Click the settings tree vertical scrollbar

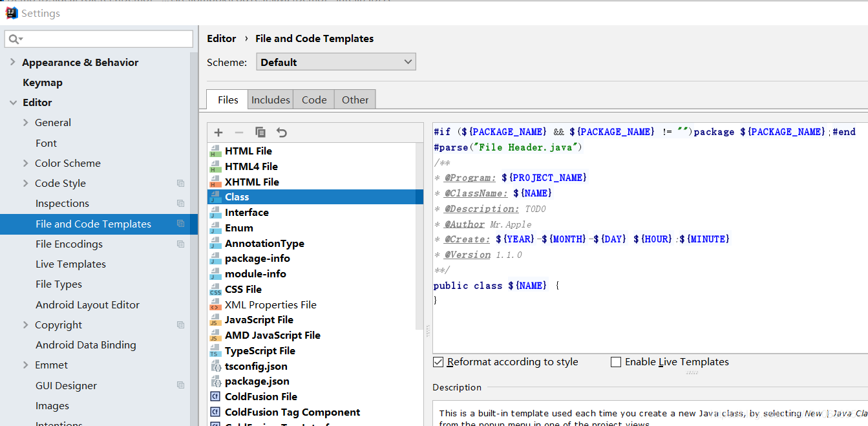point(194,239)
